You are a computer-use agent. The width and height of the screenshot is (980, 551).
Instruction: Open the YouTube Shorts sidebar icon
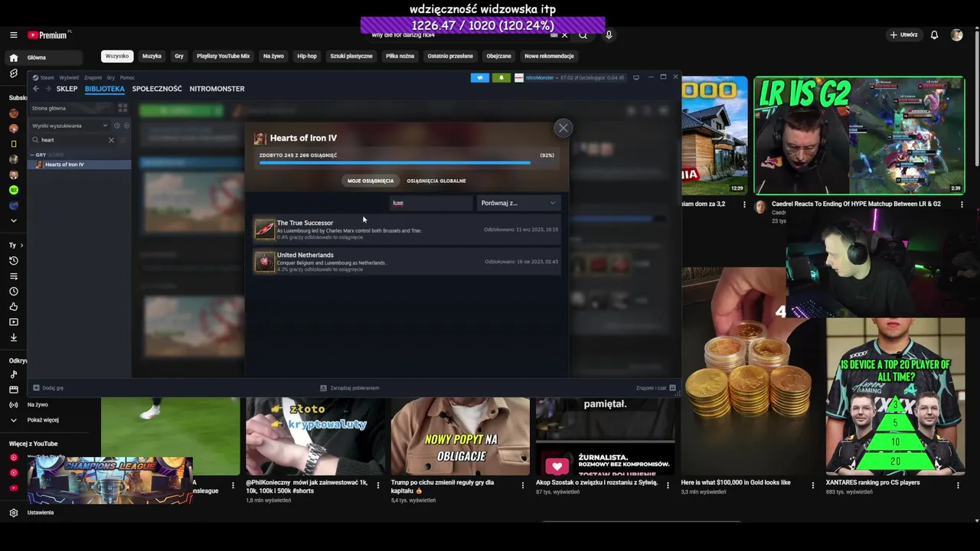pos(13,73)
